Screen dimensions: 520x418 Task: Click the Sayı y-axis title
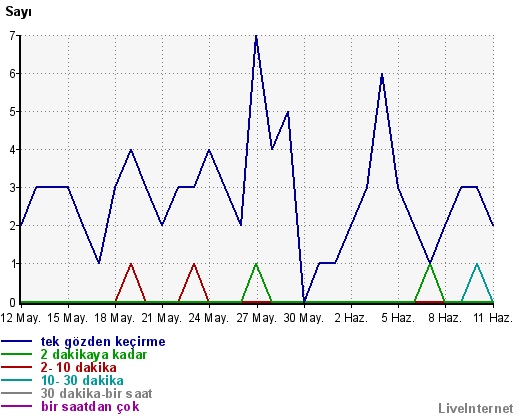(18, 12)
